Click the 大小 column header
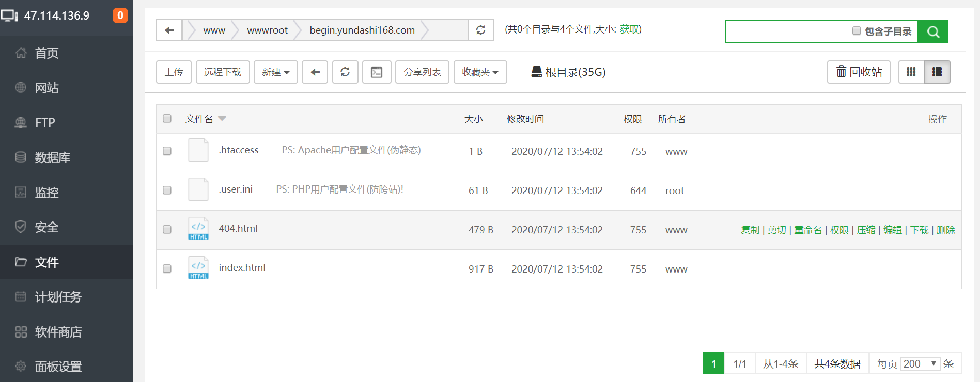 click(x=473, y=119)
